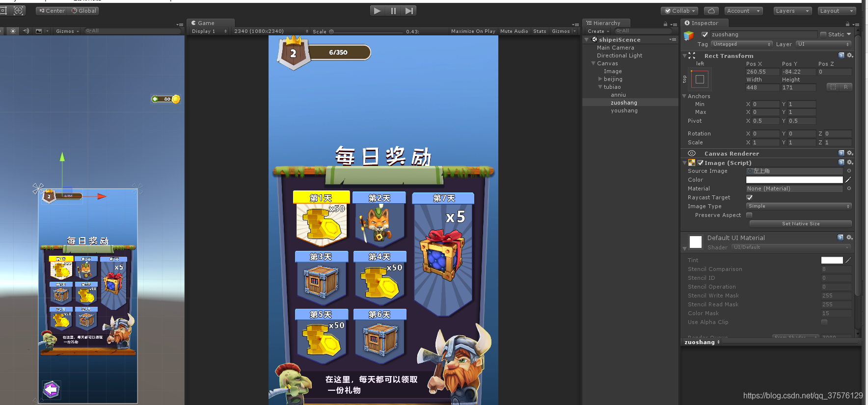Click the Play button
This screenshot has height=405, width=868.
377,11
